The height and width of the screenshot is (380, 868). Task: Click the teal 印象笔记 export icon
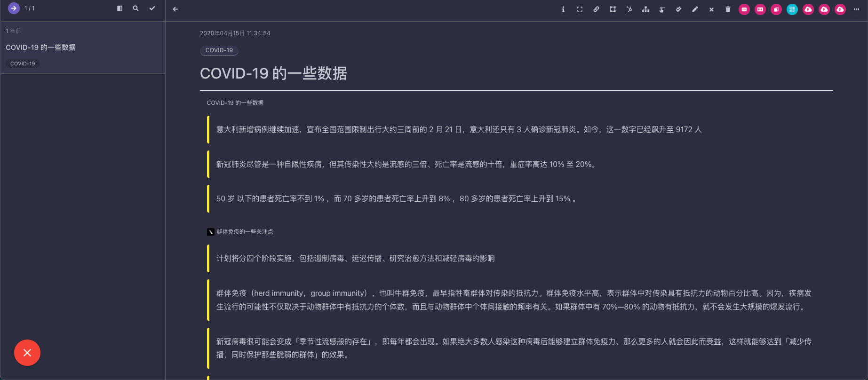792,9
